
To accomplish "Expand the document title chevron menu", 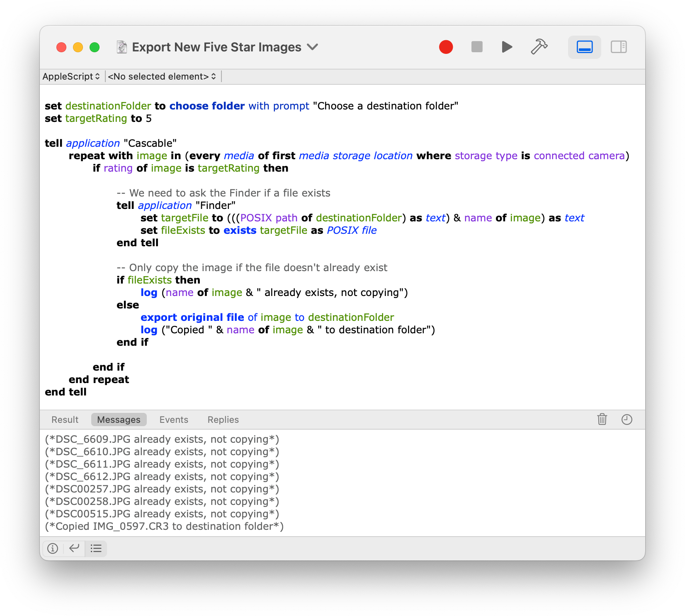I will pyautogui.click(x=313, y=47).
